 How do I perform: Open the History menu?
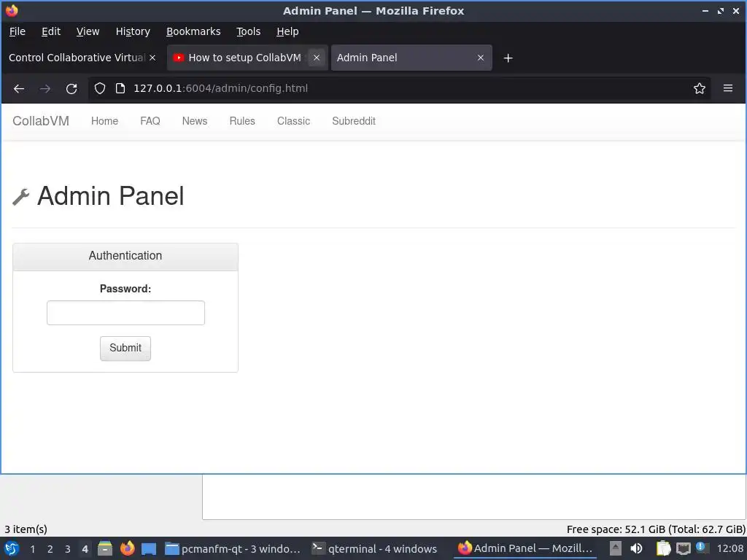133,31
